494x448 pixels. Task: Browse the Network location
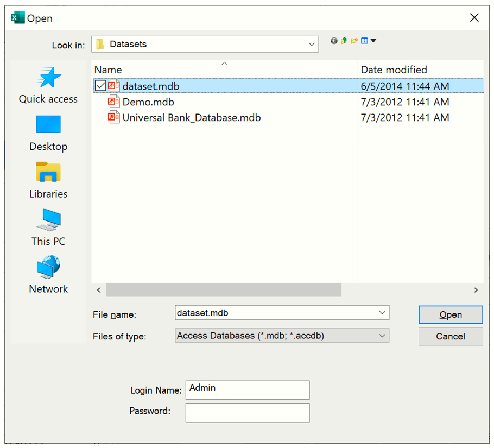coord(48,275)
